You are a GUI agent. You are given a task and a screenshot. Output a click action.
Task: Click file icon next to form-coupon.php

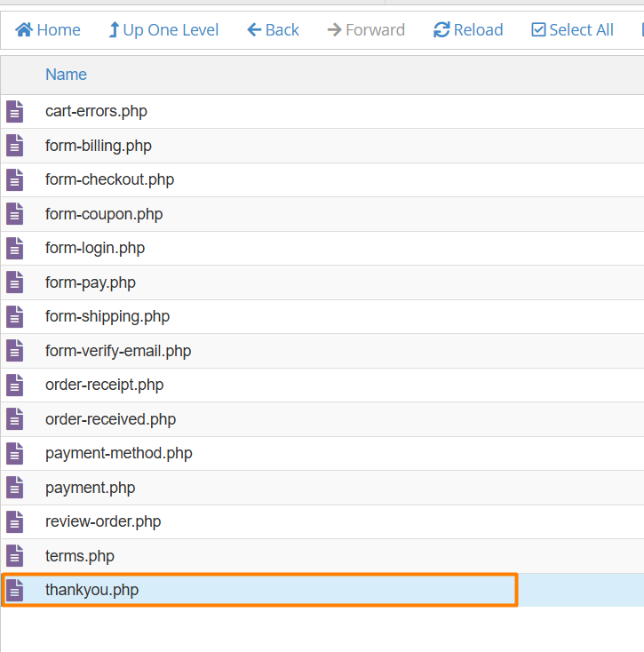[14, 214]
